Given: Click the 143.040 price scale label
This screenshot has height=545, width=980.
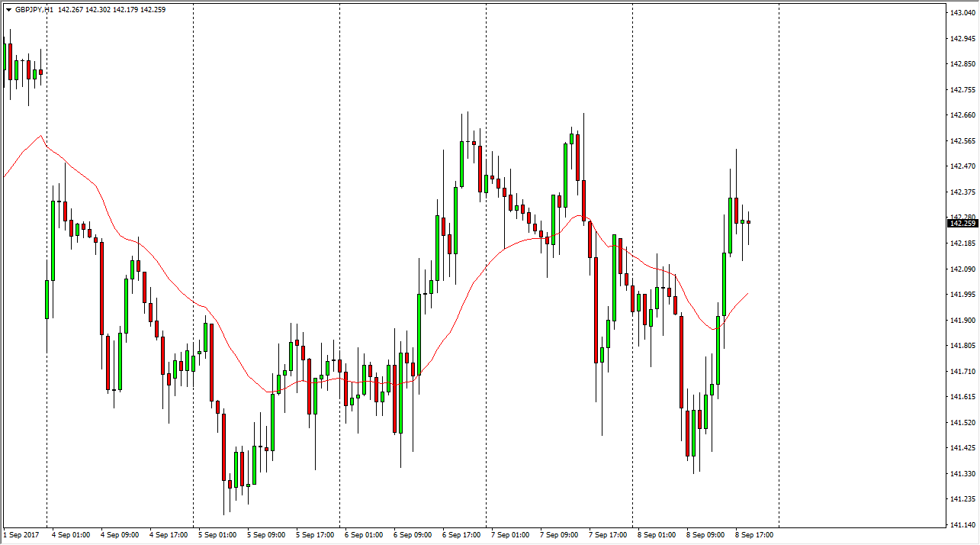Looking at the screenshot, I should [x=962, y=13].
